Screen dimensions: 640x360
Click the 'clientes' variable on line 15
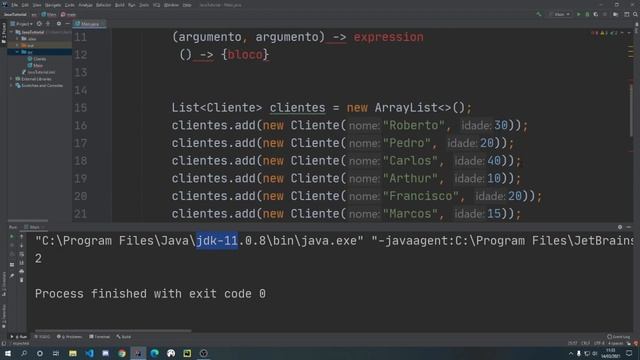(297, 108)
